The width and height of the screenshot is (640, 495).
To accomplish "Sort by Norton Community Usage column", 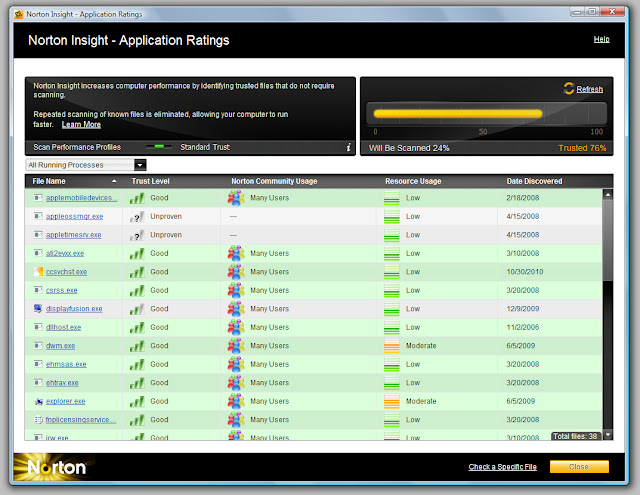I will [274, 181].
